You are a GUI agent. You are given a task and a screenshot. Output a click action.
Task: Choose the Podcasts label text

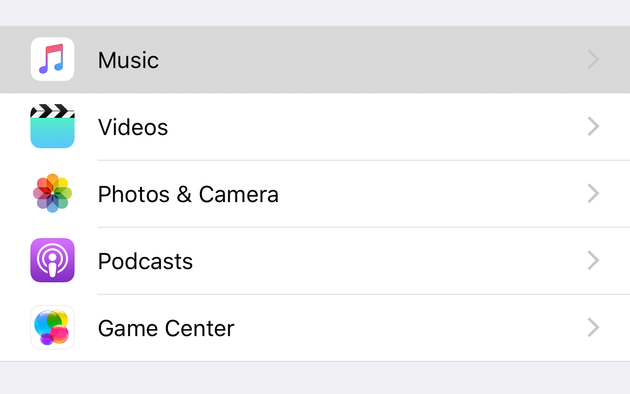coord(145,261)
